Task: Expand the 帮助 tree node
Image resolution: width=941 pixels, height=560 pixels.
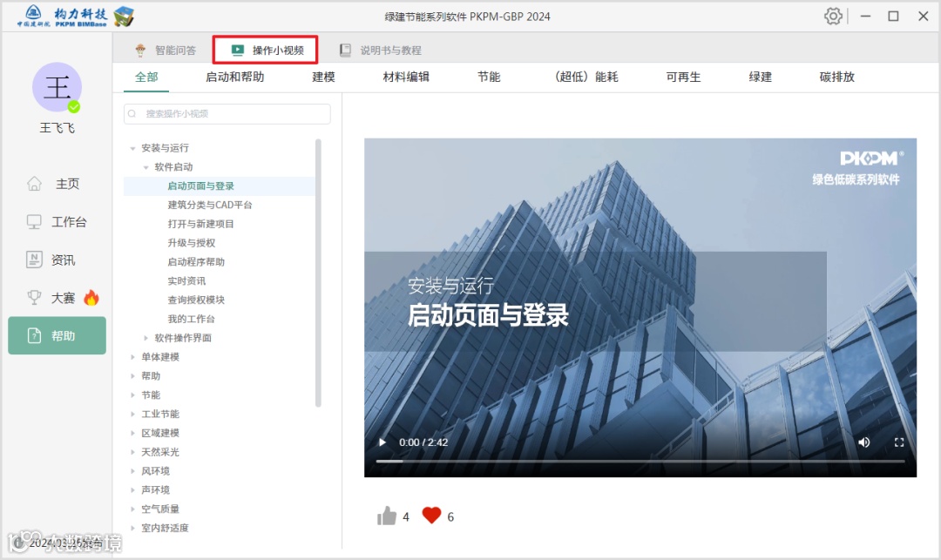Action: point(132,376)
